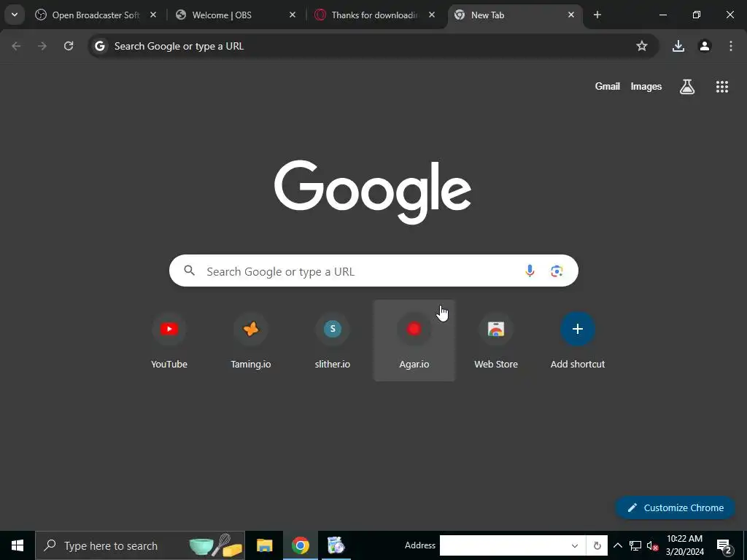Open the Chrome downloads icon

pyautogui.click(x=678, y=46)
